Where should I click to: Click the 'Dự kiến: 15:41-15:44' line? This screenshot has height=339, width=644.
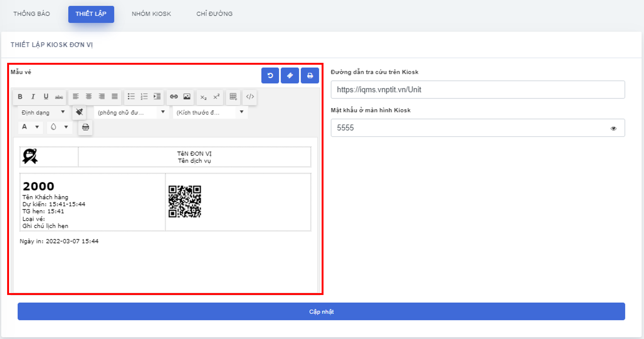coord(54,204)
